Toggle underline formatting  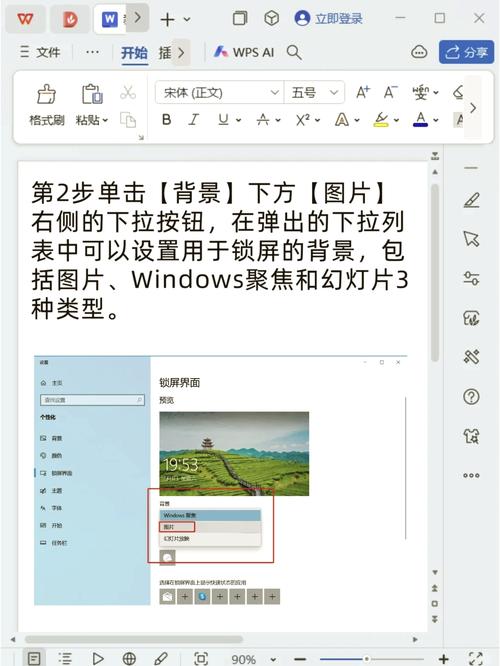click(x=223, y=120)
